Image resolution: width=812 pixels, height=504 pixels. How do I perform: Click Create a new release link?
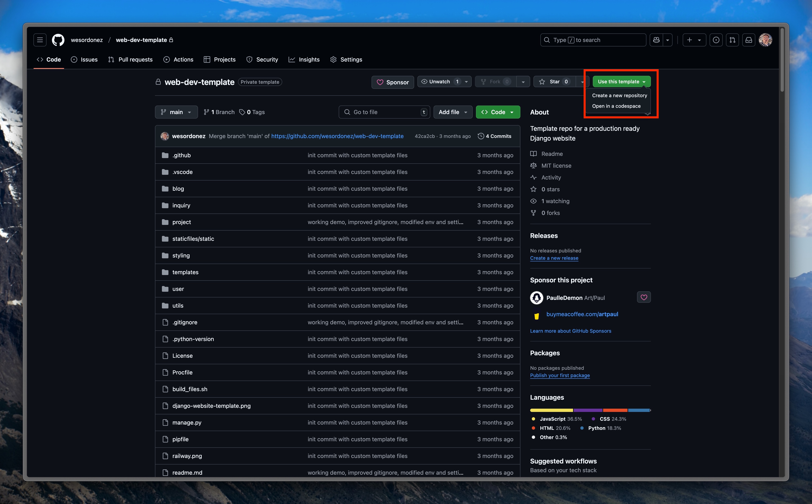(x=554, y=258)
